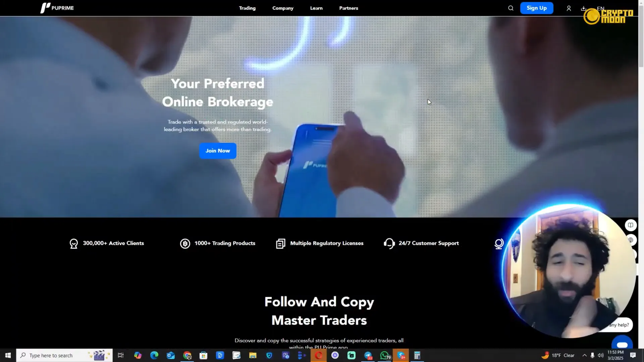
Task: Toggle the EN language selector
Action: click(x=600, y=7)
